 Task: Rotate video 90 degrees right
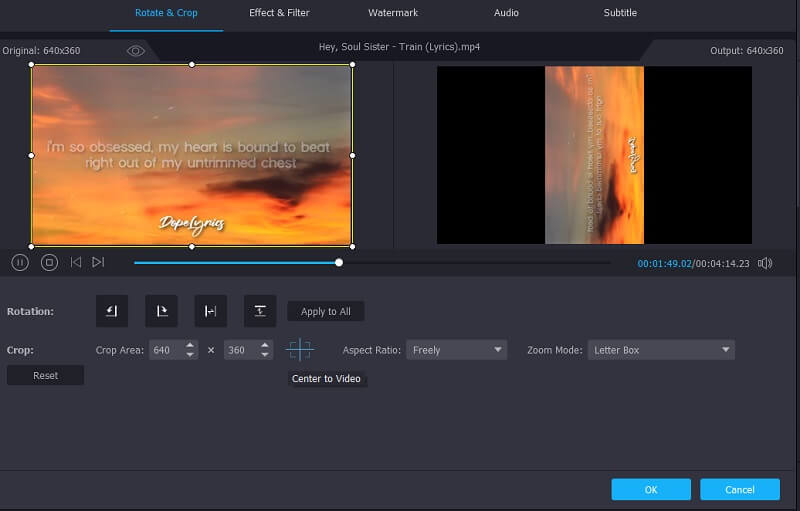[x=161, y=311]
